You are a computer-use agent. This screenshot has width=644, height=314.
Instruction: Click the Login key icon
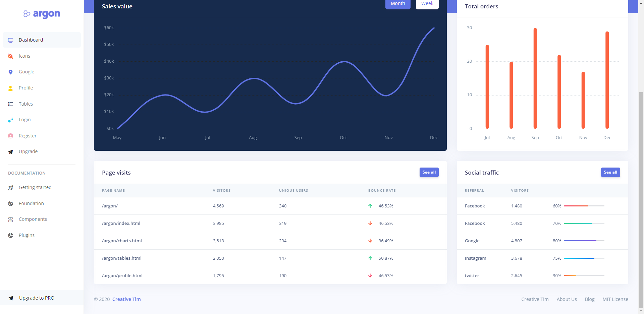(11, 120)
